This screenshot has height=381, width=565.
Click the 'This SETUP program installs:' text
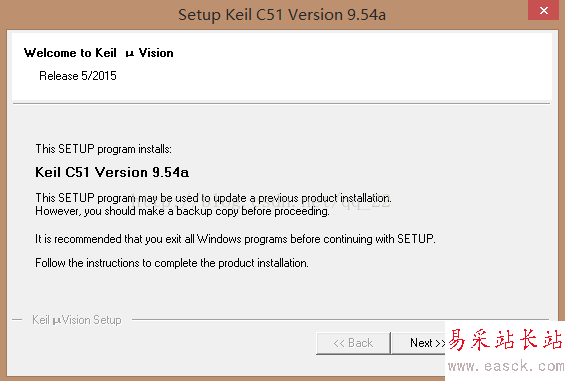pyautogui.click(x=103, y=149)
